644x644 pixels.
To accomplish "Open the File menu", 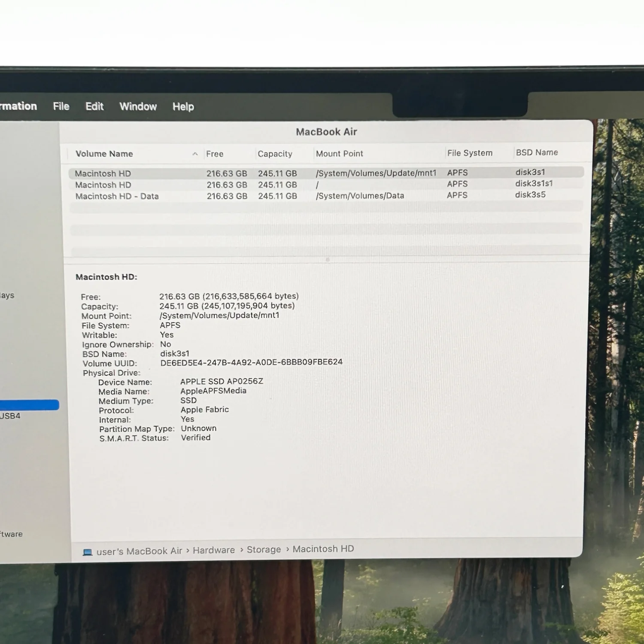I will [61, 106].
